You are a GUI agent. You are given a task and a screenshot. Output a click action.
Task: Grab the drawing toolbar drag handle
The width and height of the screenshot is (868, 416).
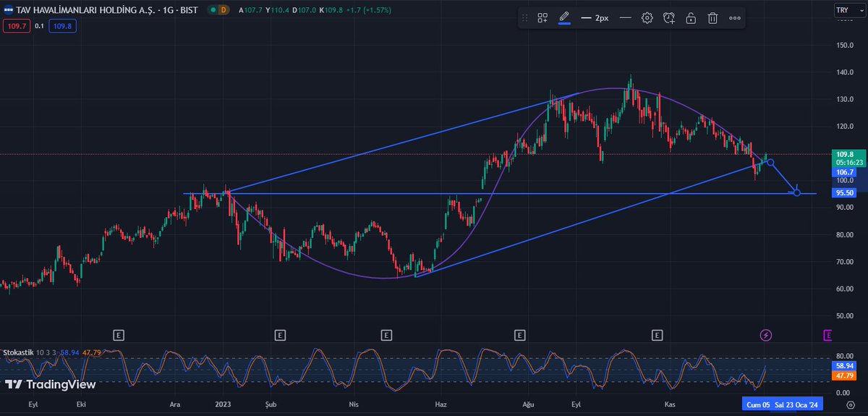coord(525,18)
